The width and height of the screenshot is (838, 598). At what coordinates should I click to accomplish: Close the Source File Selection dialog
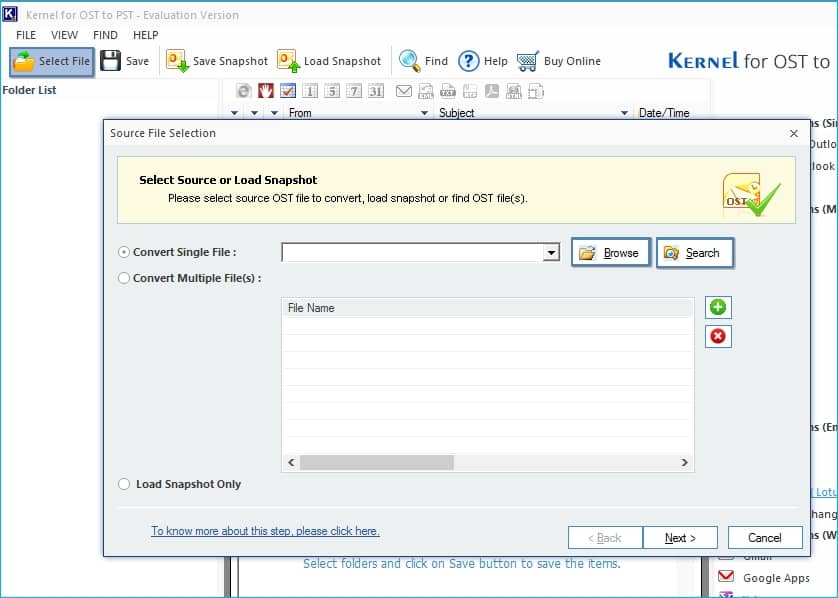794,133
